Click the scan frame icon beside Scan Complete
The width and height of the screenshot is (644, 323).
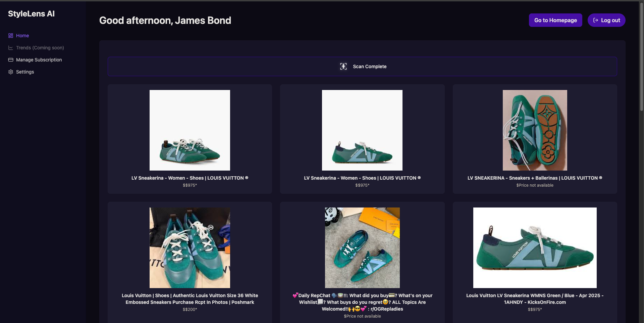(x=343, y=66)
